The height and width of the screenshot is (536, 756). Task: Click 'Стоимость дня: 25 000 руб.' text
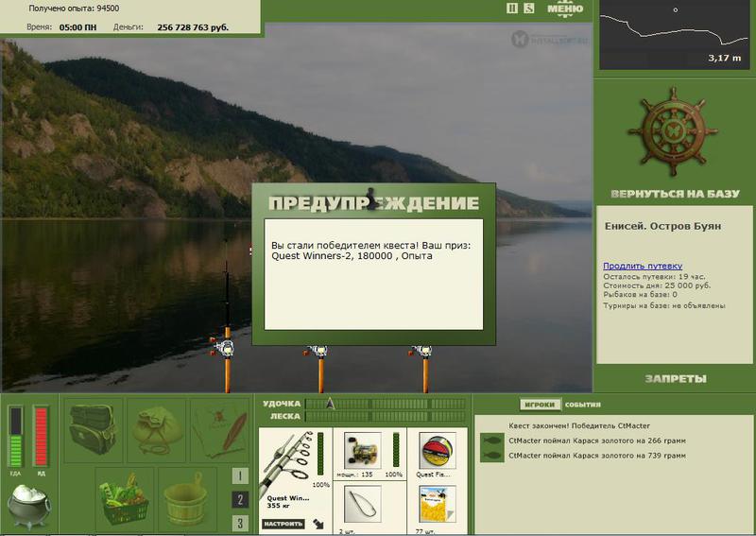tap(657, 285)
